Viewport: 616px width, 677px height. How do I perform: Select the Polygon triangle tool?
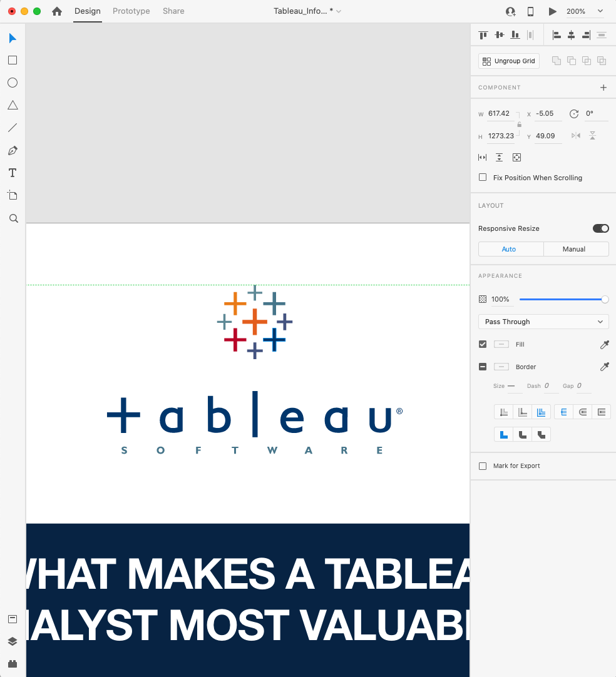pos(13,105)
